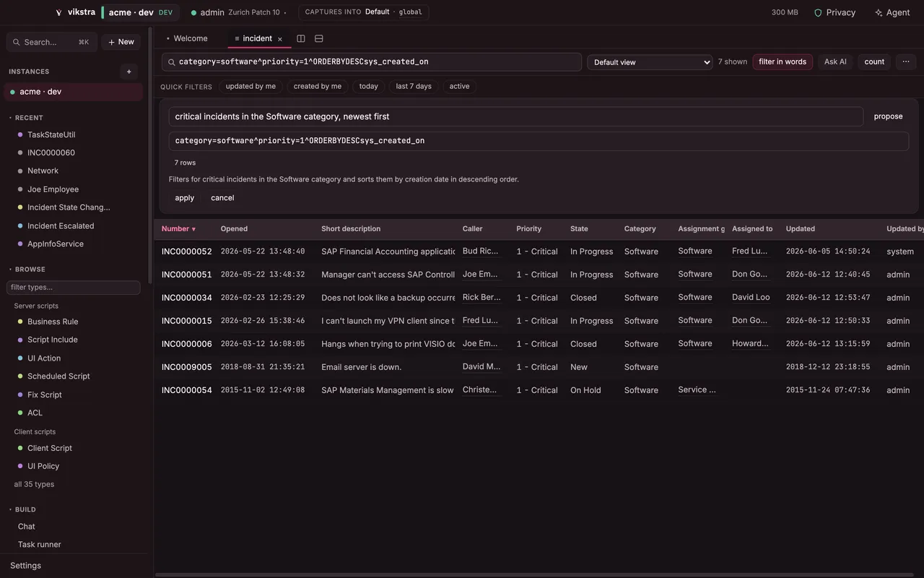Open recent item Incident Escalated
Screen dimensions: 924x578
tap(61, 226)
